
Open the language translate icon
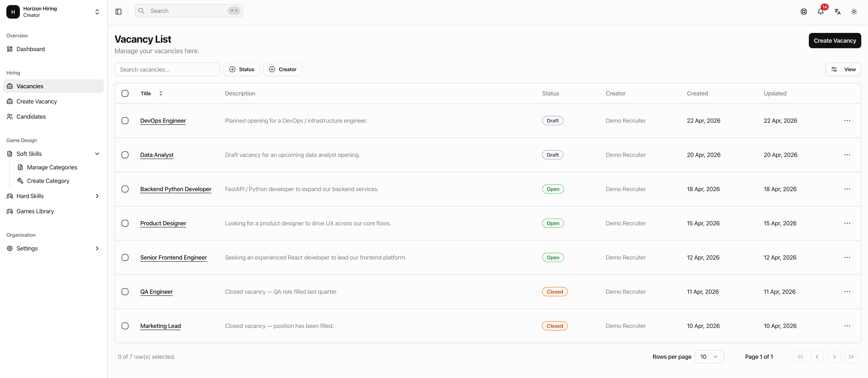click(x=837, y=11)
